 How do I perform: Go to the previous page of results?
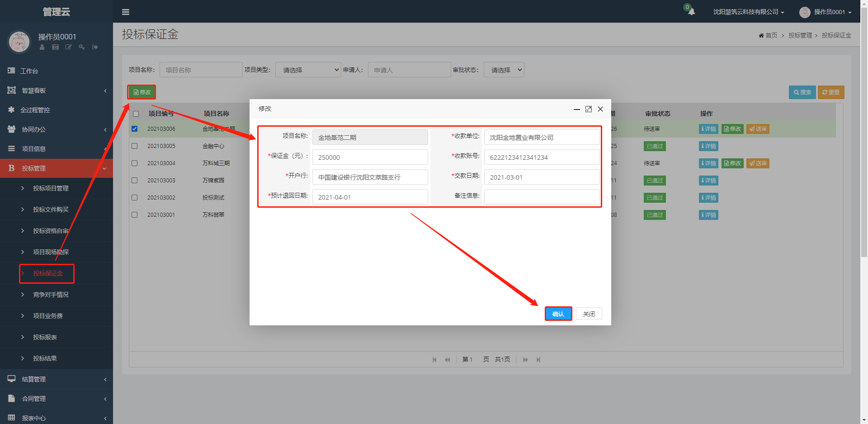pyautogui.click(x=448, y=360)
